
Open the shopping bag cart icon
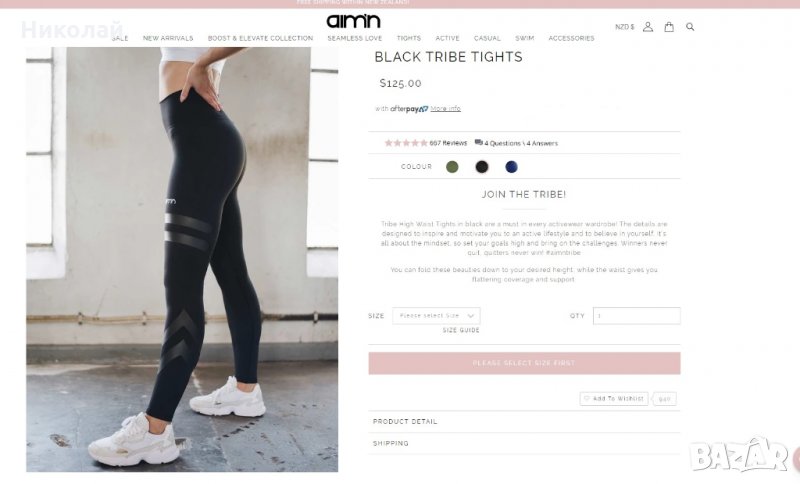point(668,27)
